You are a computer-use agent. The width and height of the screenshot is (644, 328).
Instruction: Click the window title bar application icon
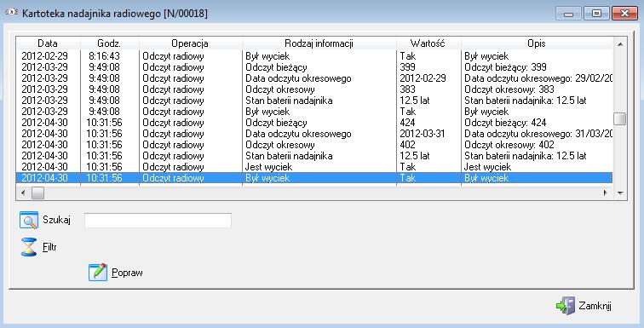click(11, 12)
